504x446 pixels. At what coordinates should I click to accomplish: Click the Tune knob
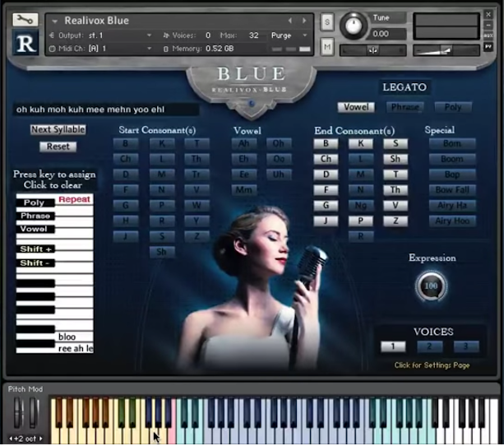[x=354, y=25]
